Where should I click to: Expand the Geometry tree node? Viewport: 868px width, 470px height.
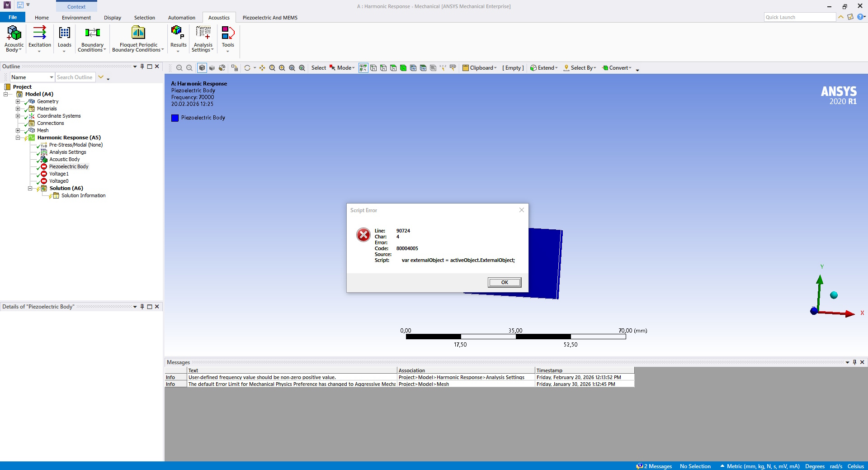click(x=18, y=101)
